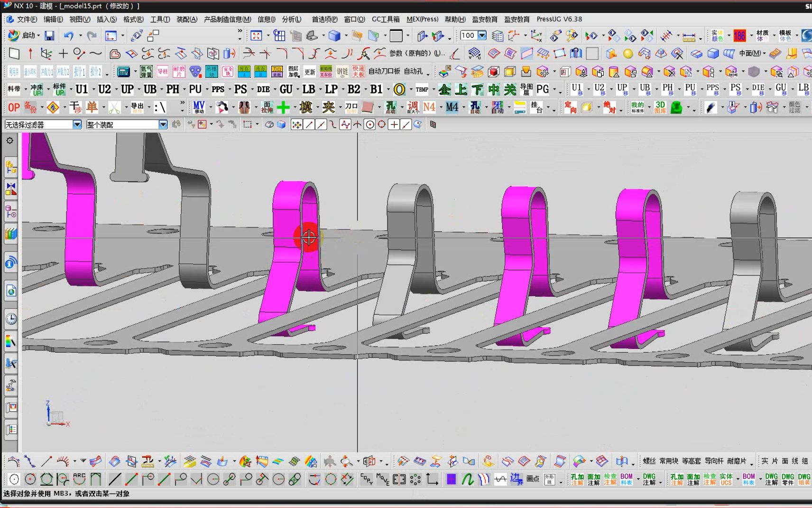
Task: Toggle the snap Arc Center icon
Action: (370, 124)
